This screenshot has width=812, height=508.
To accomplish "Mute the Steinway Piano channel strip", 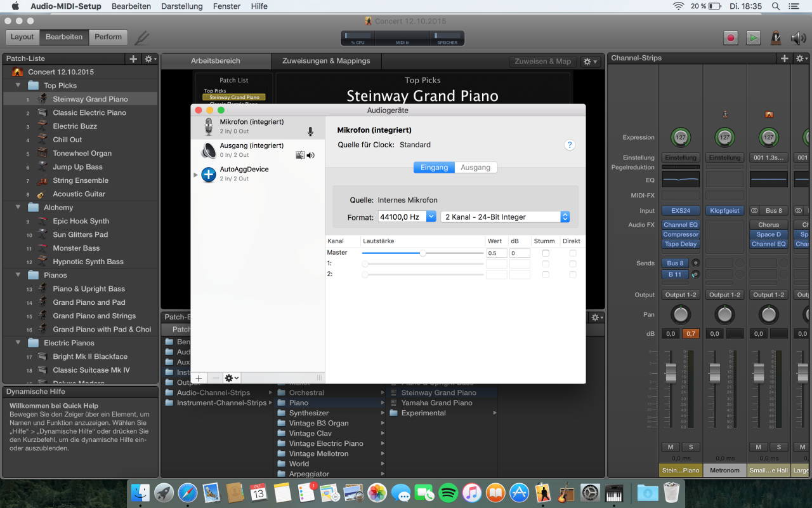I will [x=671, y=447].
